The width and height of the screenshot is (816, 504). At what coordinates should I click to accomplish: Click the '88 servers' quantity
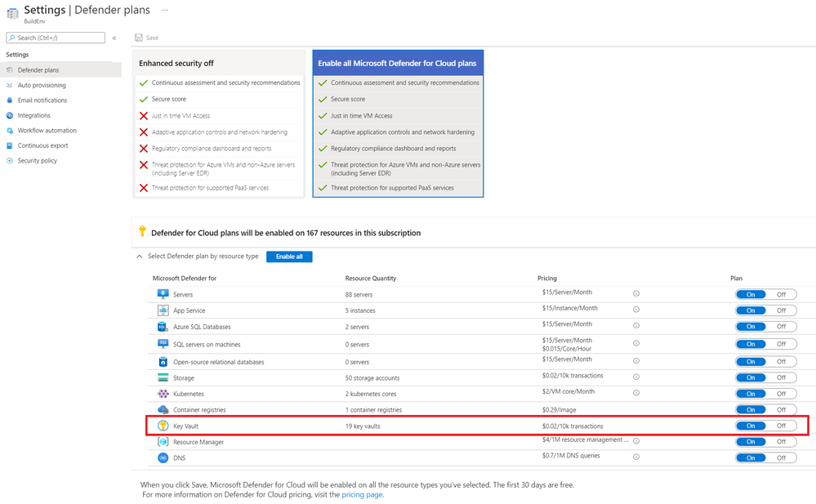coord(359,295)
